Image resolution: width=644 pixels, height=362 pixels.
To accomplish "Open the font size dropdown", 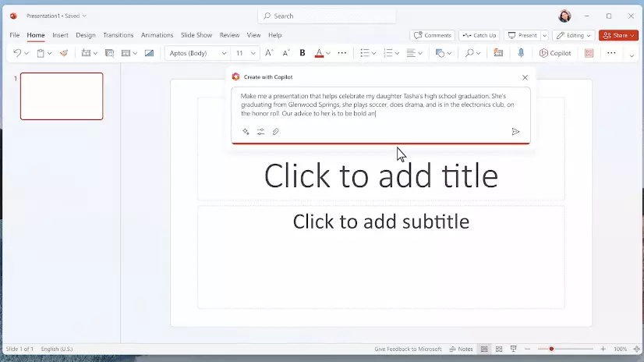I will tap(253, 53).
